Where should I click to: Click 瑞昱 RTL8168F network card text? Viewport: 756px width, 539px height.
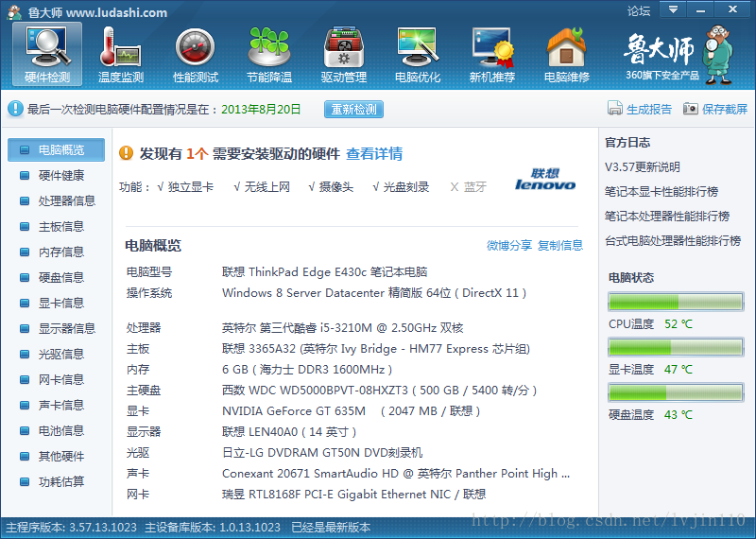[353, 495]
